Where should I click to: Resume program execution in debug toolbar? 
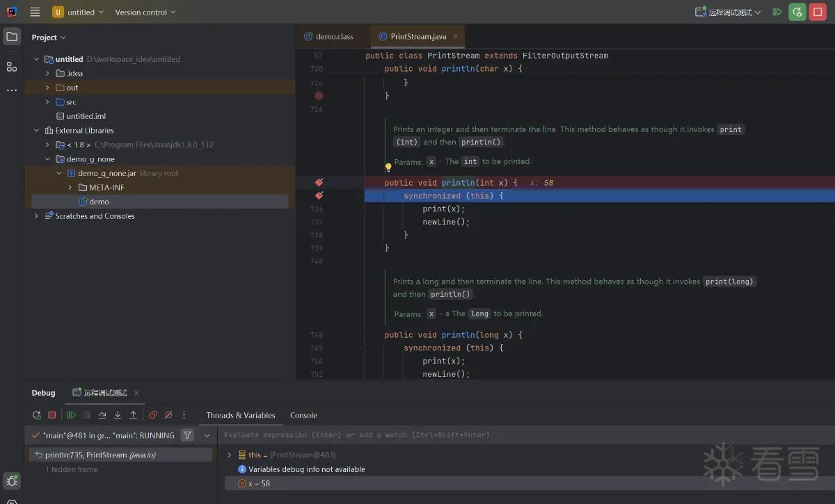(71, 415)
